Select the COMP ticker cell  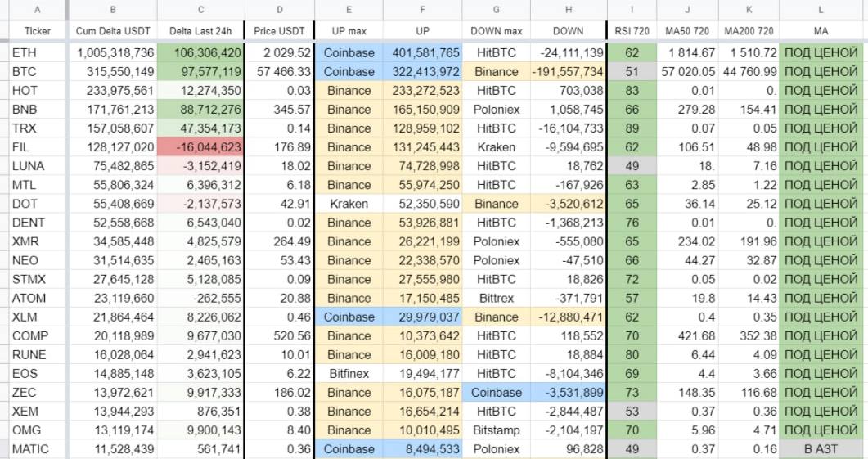(x=37, y=336)
